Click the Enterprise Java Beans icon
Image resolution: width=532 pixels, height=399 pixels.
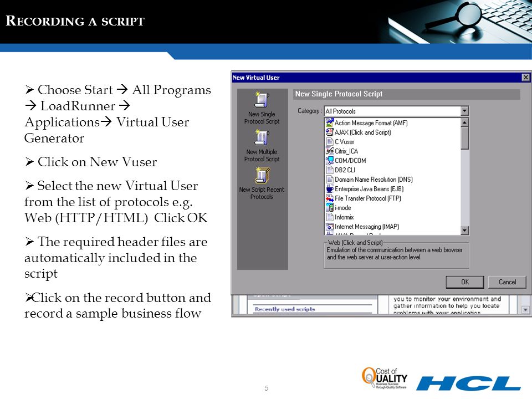coord(329,188)
